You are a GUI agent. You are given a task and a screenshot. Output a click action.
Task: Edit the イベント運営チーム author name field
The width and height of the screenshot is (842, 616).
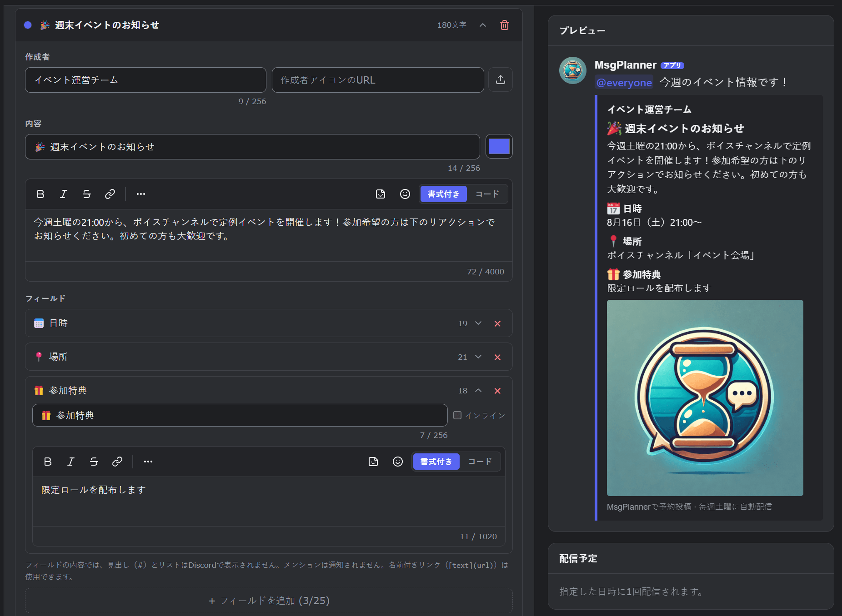(145, 80)
